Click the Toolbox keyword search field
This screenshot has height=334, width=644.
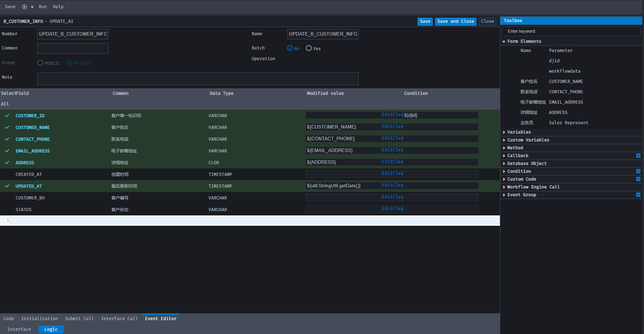coord(571,31)
